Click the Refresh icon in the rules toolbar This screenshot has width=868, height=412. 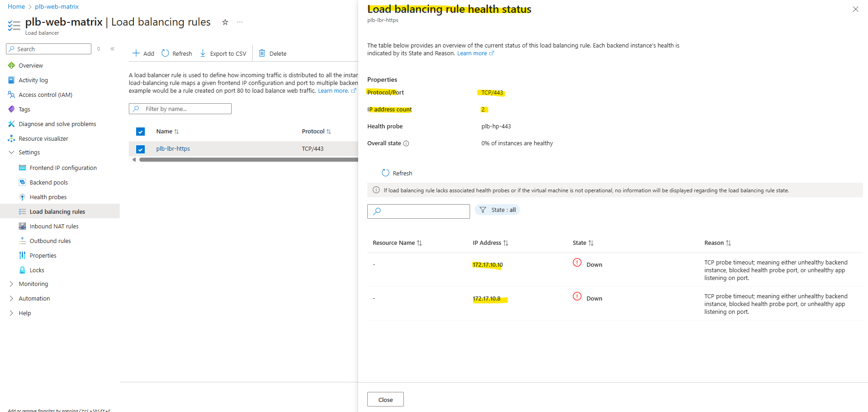coord(165,53)
